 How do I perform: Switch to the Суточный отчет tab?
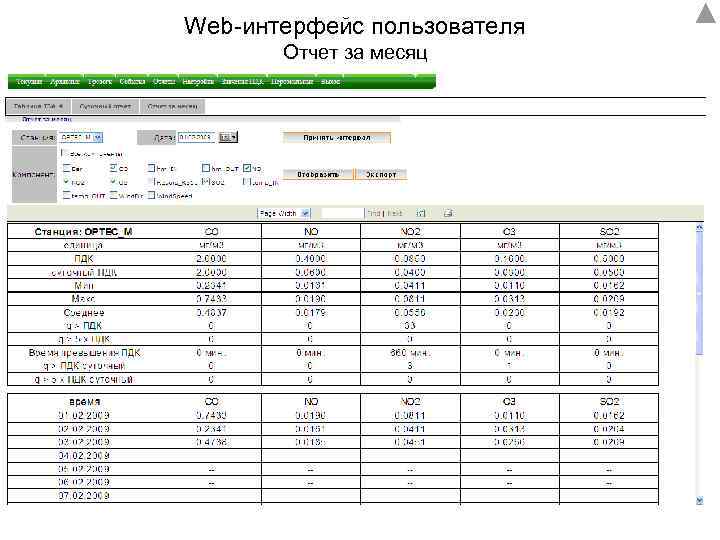[105, 107]
